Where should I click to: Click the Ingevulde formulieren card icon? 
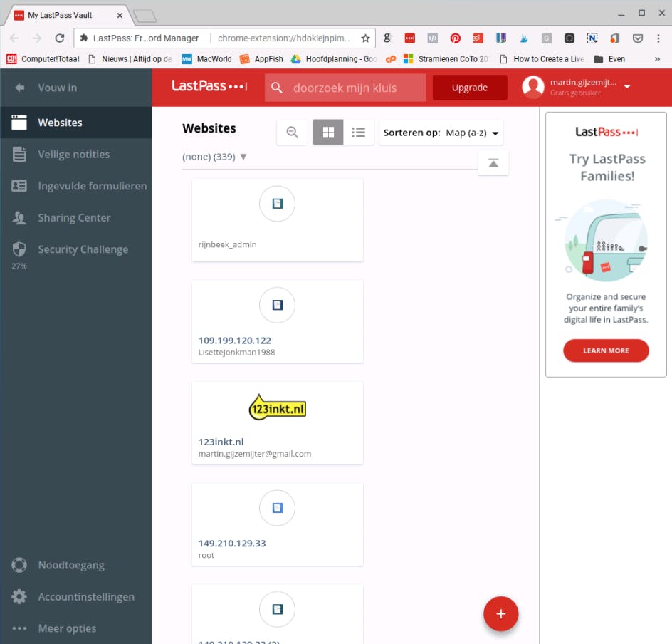click(19, 186)
